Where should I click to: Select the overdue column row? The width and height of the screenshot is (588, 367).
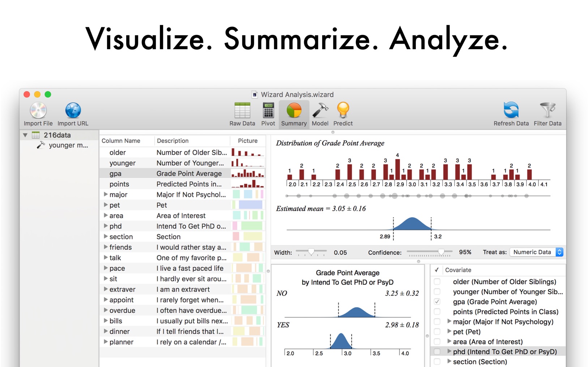tap(182, 310)
